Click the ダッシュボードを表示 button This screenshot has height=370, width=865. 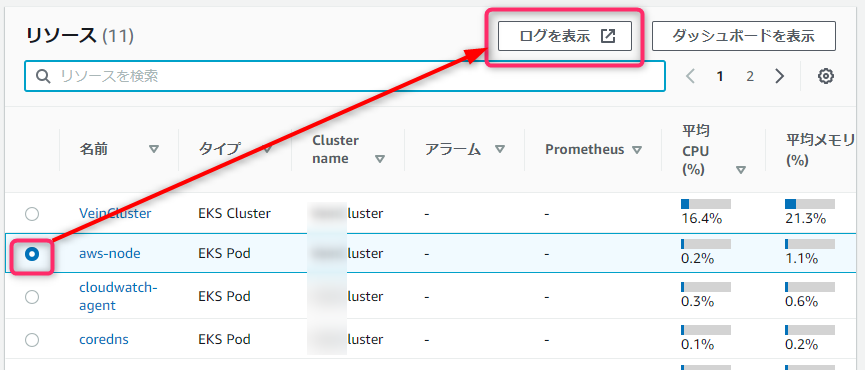(743, 36)
